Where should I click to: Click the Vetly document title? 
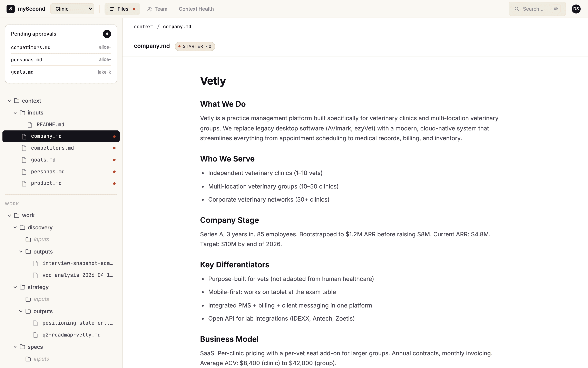coord(213,81)
